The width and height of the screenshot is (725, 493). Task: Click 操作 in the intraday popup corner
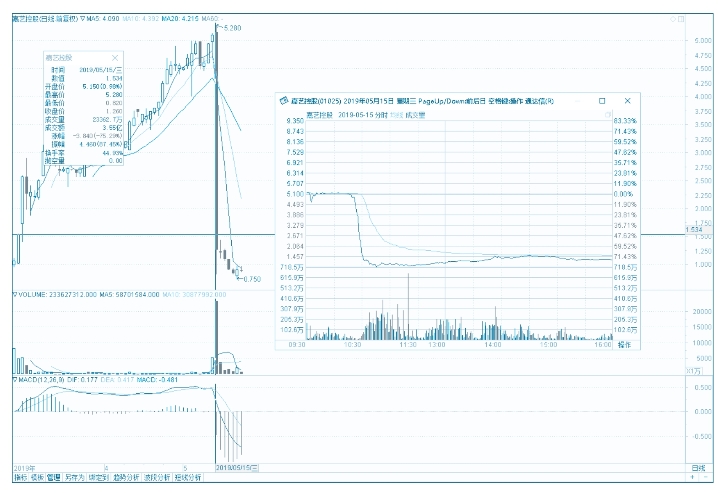[x=625, y=344]
